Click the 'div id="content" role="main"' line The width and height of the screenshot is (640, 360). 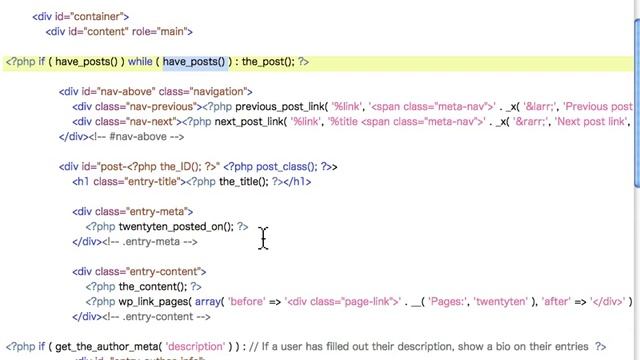119,32
